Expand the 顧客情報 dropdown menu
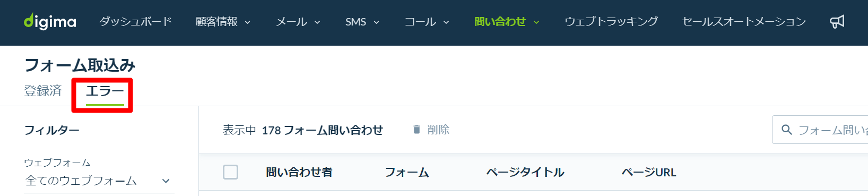 (x=223, y=22)
